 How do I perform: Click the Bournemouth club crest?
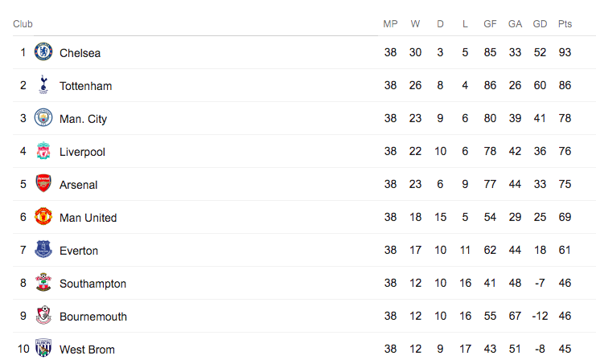(x=43, y=315)
